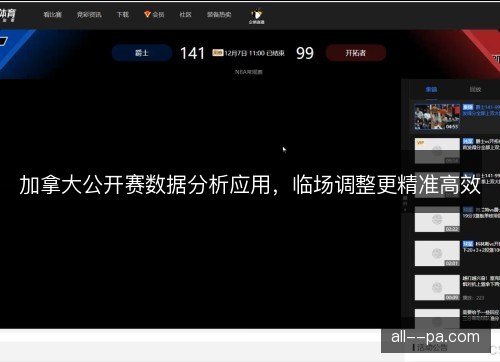
Task: Click the 开拓者 team button
Action: coord(356,53)
